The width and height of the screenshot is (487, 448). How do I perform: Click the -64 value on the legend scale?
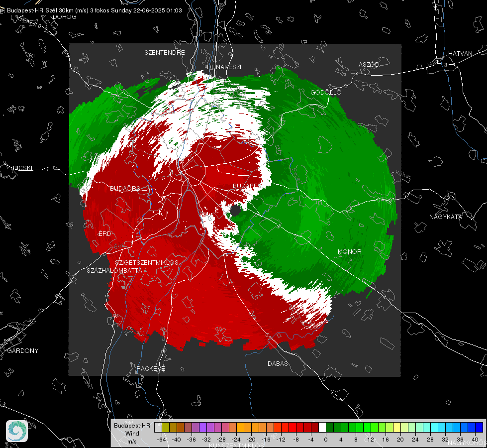[x=162, y=440]
